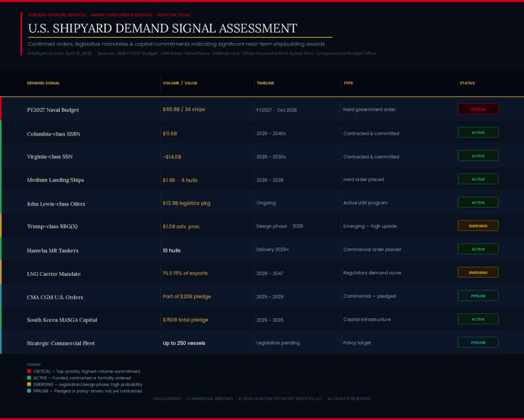Click the CRITICAL status badge on FY2027 Naval Budget

pyautogui.click(x=478, y=109)
